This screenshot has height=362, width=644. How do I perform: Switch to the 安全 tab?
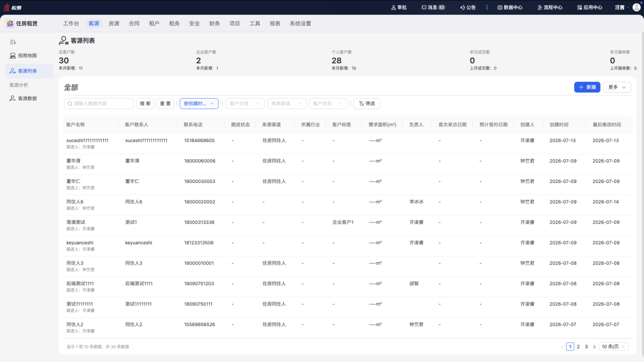click(x=194, y=23)
